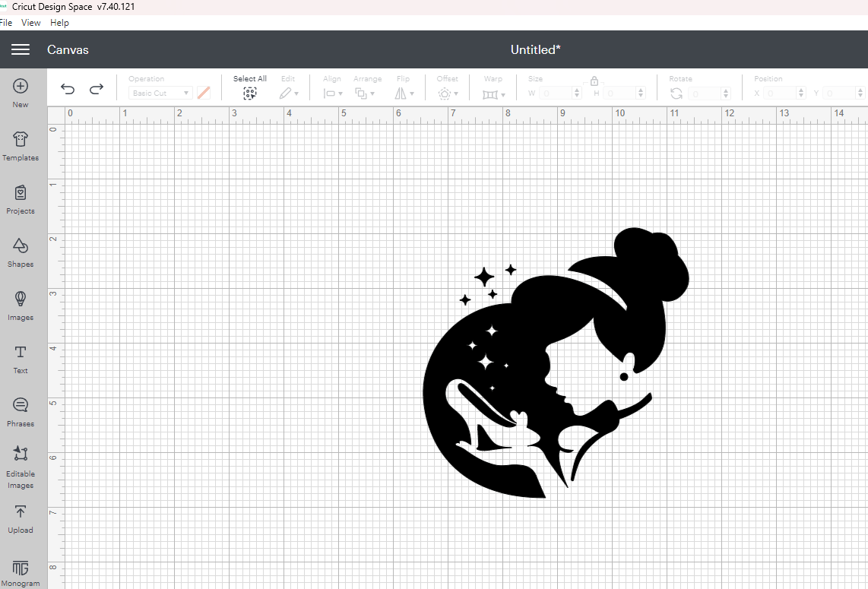The height and width of the screenshot is (589, 868).
Task: Open the File menu
Action: [5, 23]
